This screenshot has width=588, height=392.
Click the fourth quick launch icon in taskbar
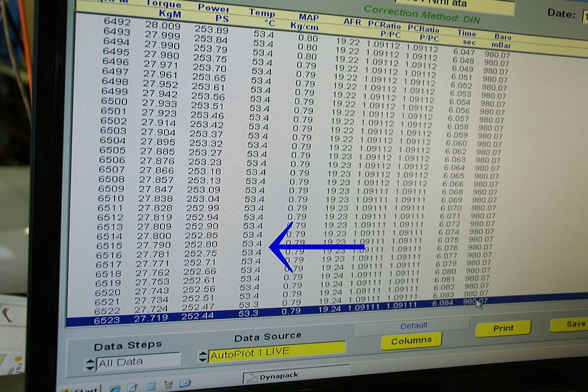pyautogui.click(x=168, y=386)
